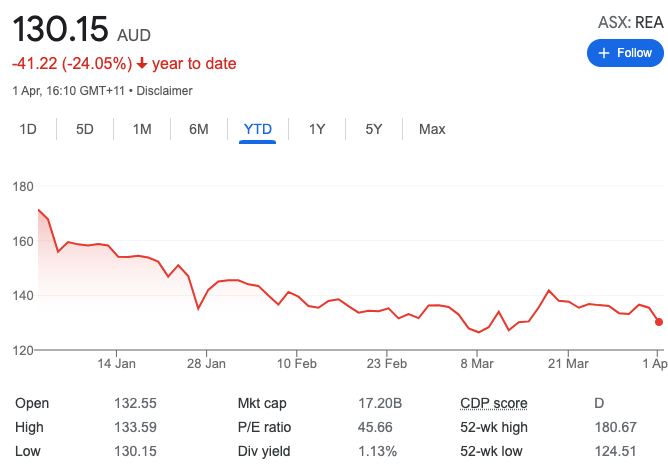
Task: Follow the REA stock
Action: pos(625,53)
